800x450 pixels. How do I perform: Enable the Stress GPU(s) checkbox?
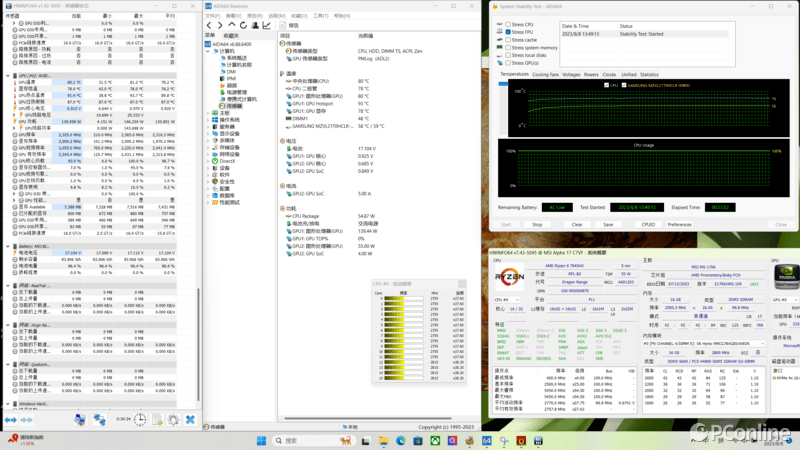pos(508,63)
